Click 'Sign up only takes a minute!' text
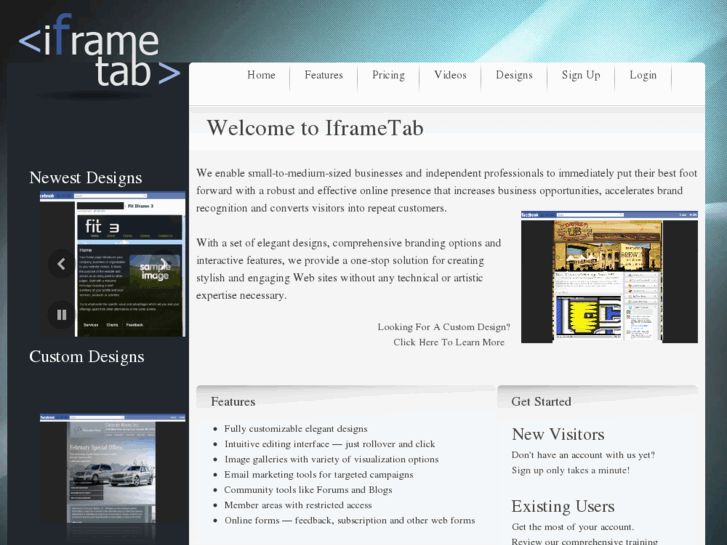Screen dimensions: 727x545 571,470
